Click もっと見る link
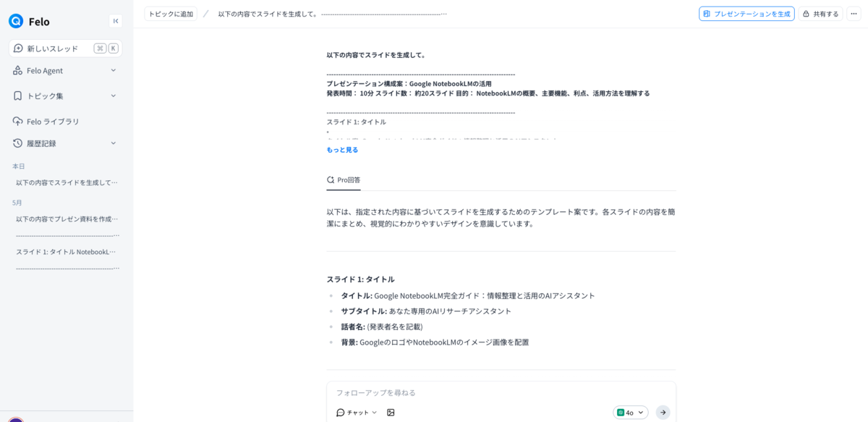Image resolution: width=868 pixels, height=422 pixels. click(342, 150)
